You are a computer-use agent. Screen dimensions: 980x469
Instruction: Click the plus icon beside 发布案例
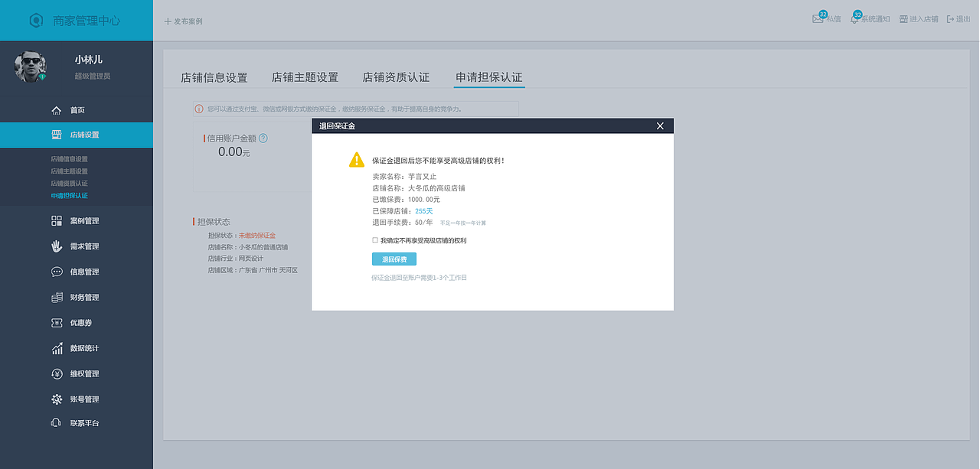(x=168, y=21)
